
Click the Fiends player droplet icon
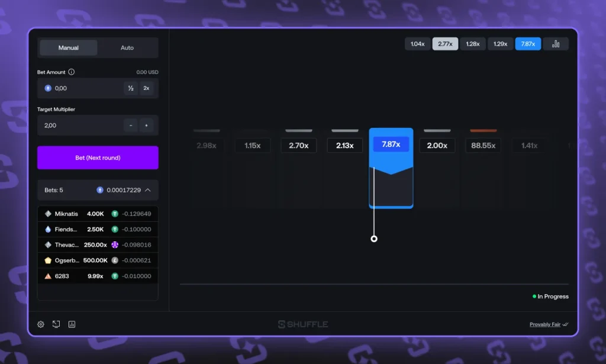point(48,229)
